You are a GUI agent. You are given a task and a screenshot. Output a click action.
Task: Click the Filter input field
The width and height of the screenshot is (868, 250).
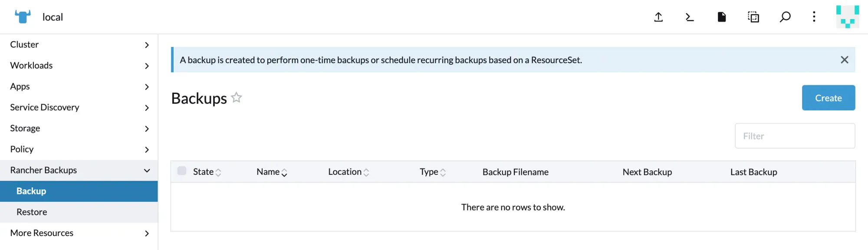[795, 136]
